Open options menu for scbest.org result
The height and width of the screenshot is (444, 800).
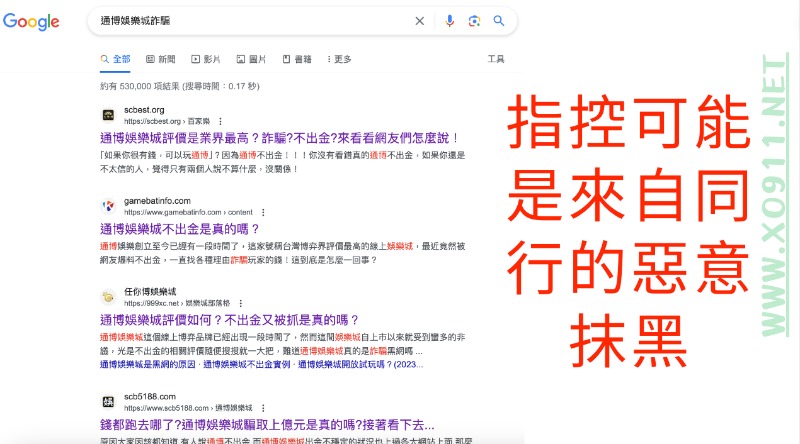tap(220, 121)
